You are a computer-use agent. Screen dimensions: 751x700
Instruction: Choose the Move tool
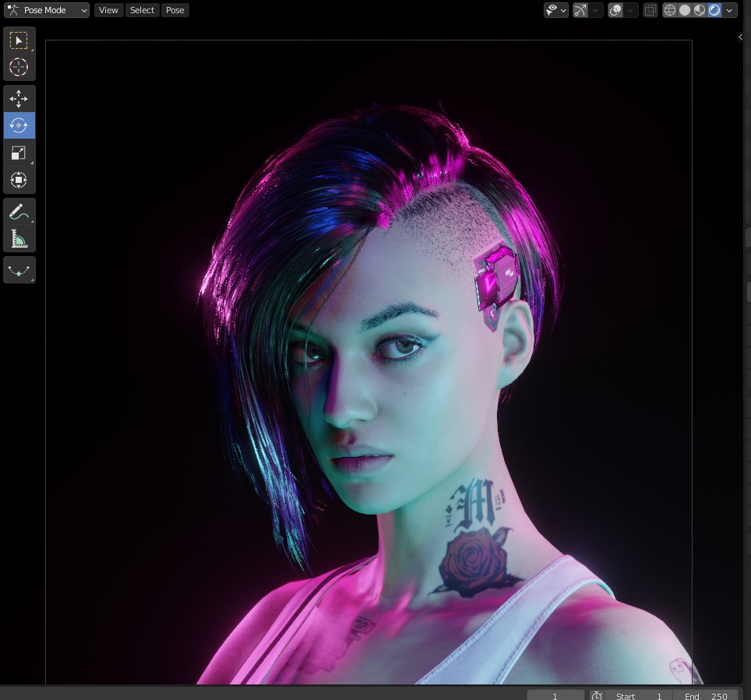click(x=19, y=99)
